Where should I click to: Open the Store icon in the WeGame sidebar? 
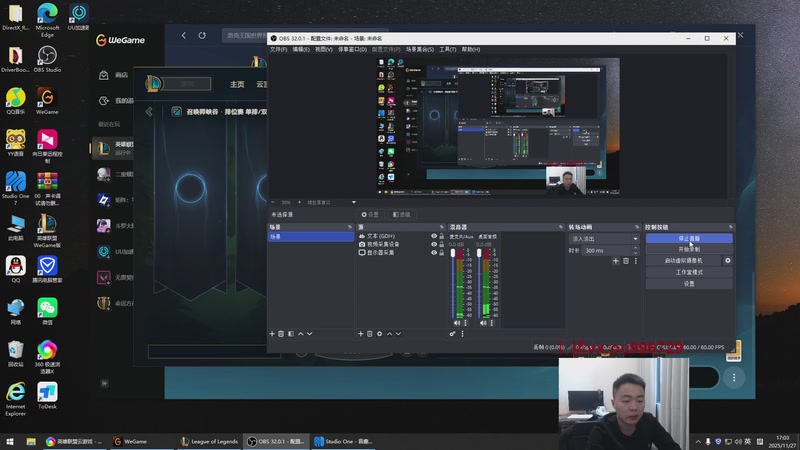104,75
